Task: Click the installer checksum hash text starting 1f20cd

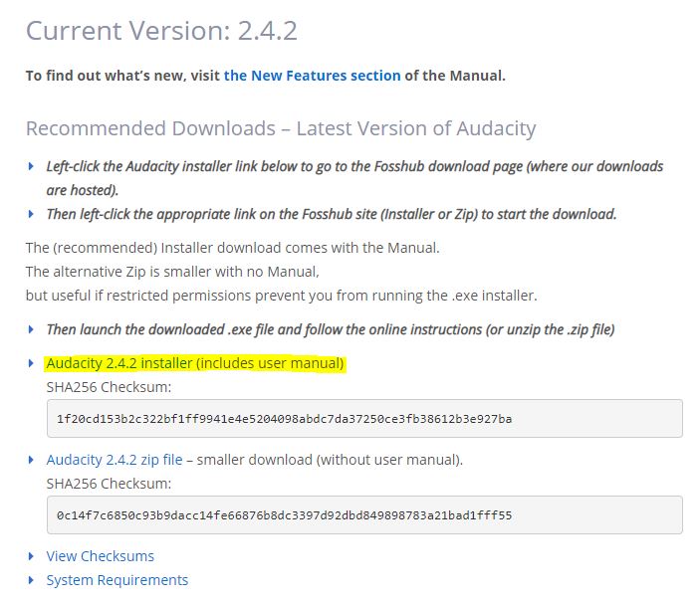Action: coord(284,419)
